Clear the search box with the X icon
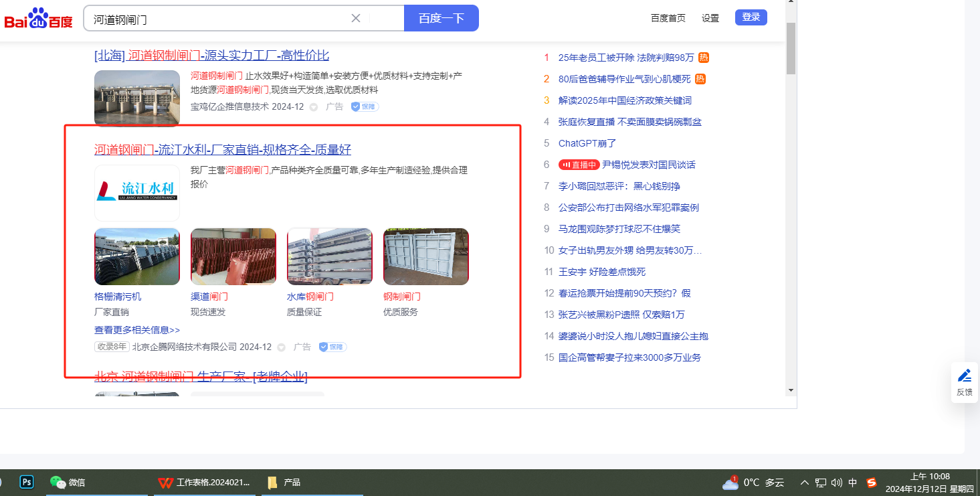 coord(356,18)
